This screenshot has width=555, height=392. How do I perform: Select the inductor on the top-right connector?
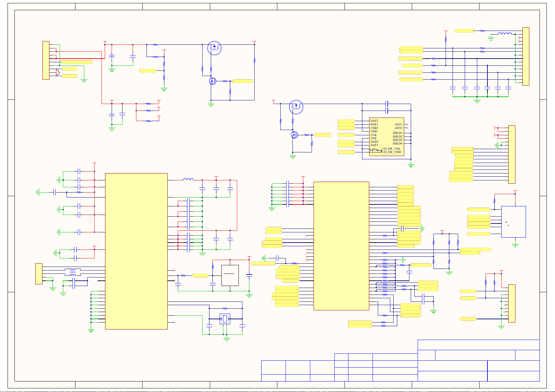(505, 34)
